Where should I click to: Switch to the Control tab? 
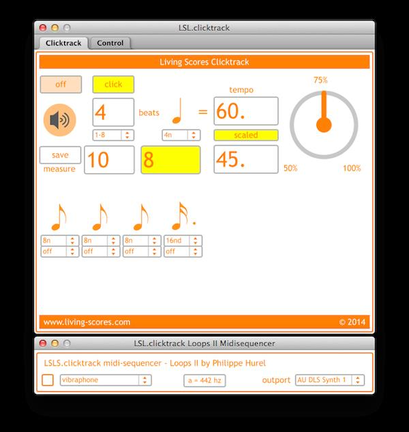[x=110, y=43]
